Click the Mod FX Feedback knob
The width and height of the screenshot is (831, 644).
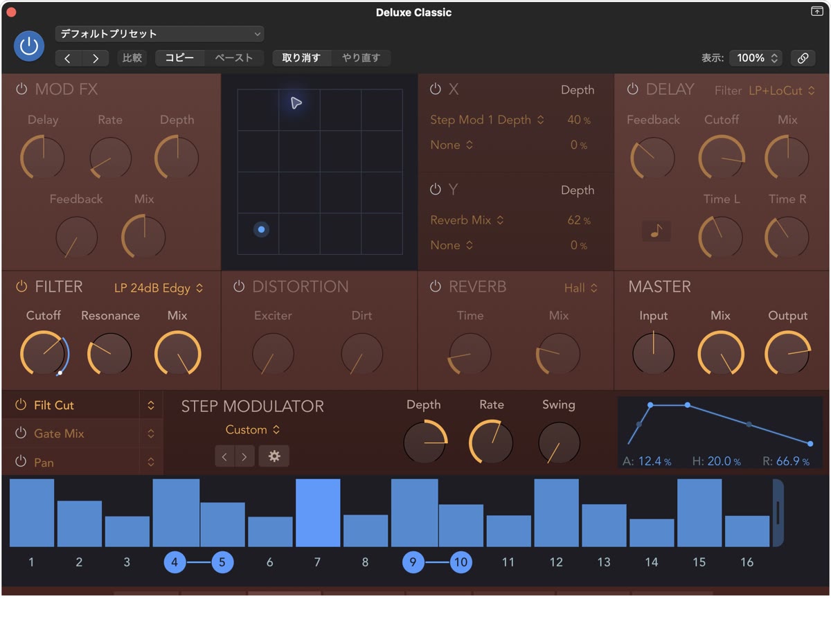coord(76,237)
